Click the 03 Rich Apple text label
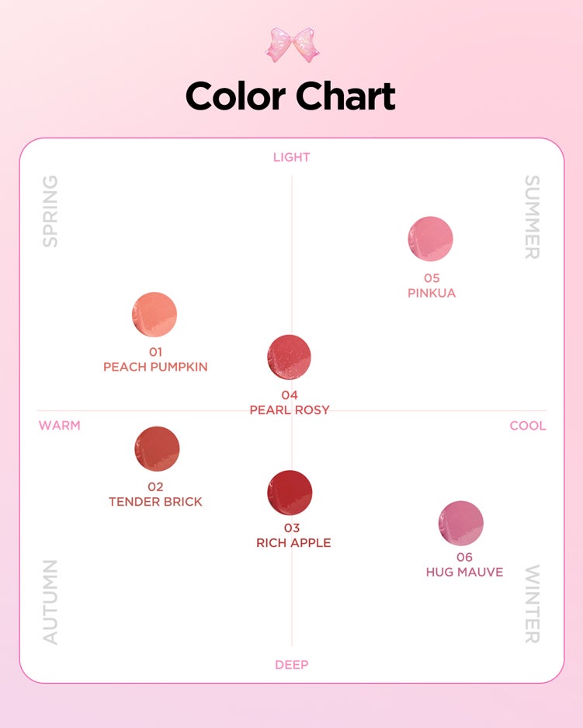 click(x=293, y=536)
